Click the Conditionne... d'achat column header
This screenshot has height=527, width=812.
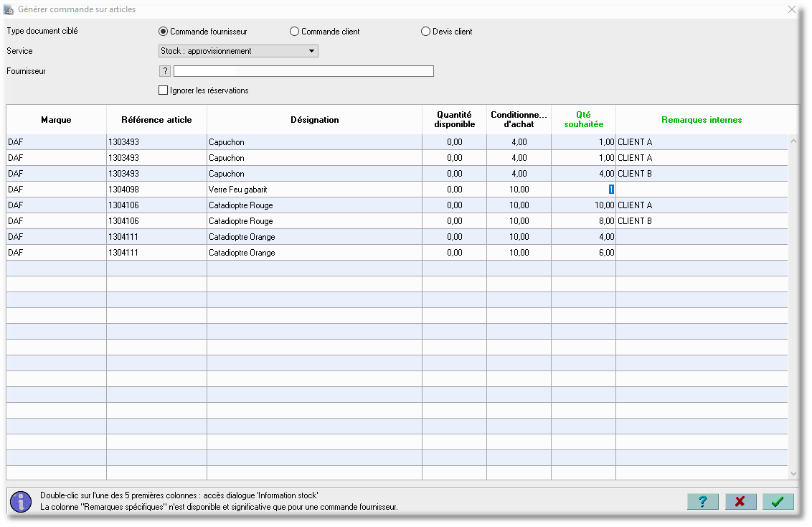tap(519, 120)
